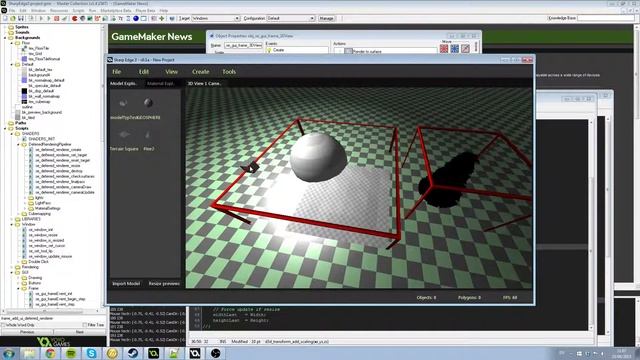This screenshot has height=360, width=640.
Task: Expand the Rendering script group
Action: click(12, 267)
